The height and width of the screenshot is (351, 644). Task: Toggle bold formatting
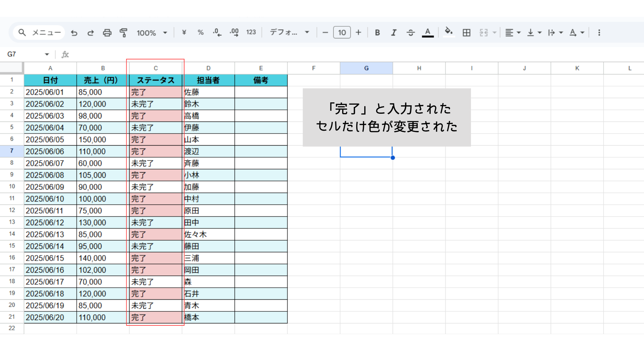tap(377, 32)
